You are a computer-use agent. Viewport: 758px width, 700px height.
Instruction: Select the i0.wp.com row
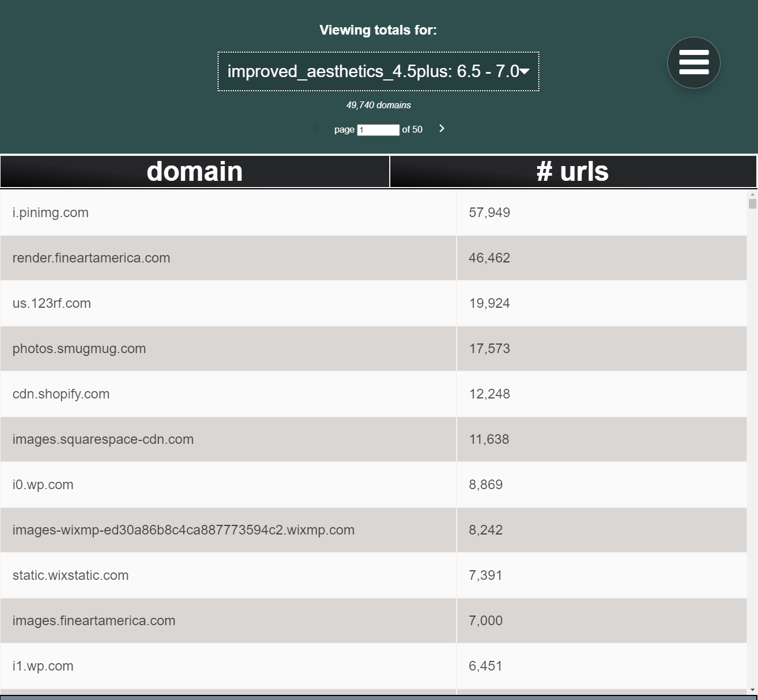click(x=373, y=485)
